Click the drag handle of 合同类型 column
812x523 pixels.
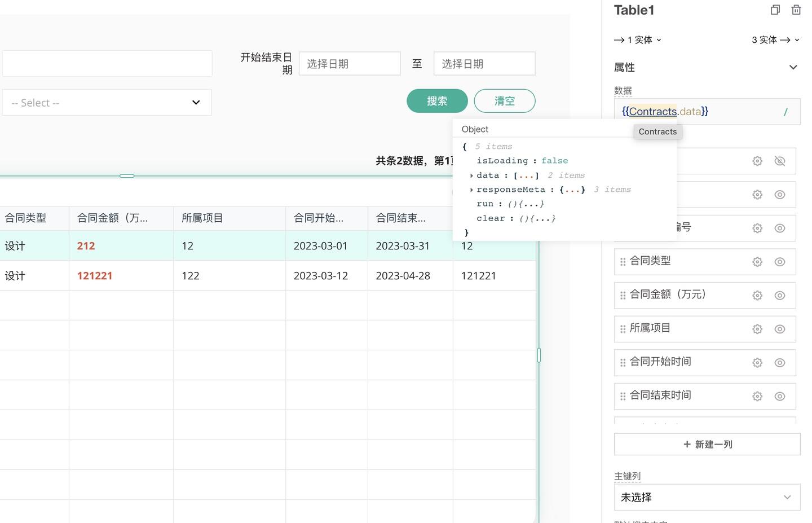(623, 262)
